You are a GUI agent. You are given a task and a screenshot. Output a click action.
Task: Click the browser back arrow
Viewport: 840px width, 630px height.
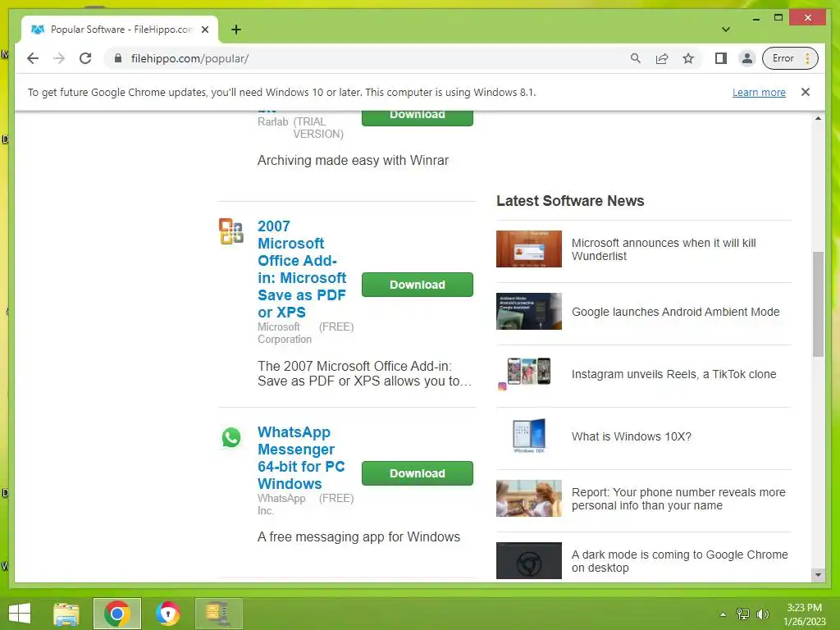coord(33,58)
